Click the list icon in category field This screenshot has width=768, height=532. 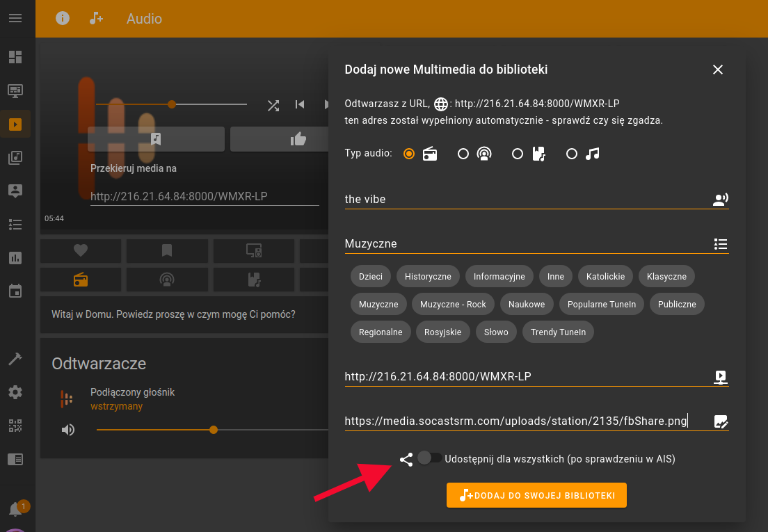pos(721,243)
